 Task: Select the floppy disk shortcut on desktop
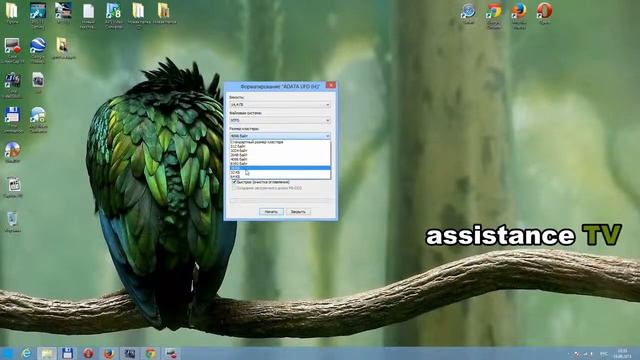click(x=12, y=120)
